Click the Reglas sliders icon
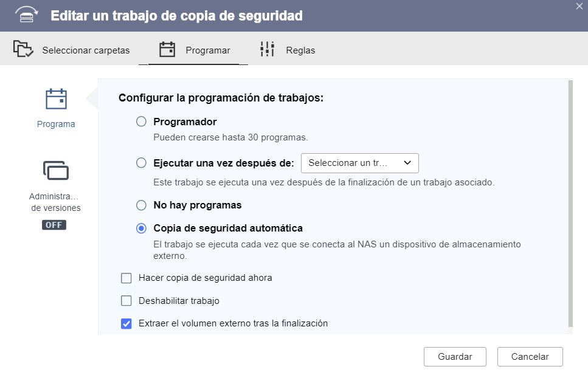 (268, 50)
